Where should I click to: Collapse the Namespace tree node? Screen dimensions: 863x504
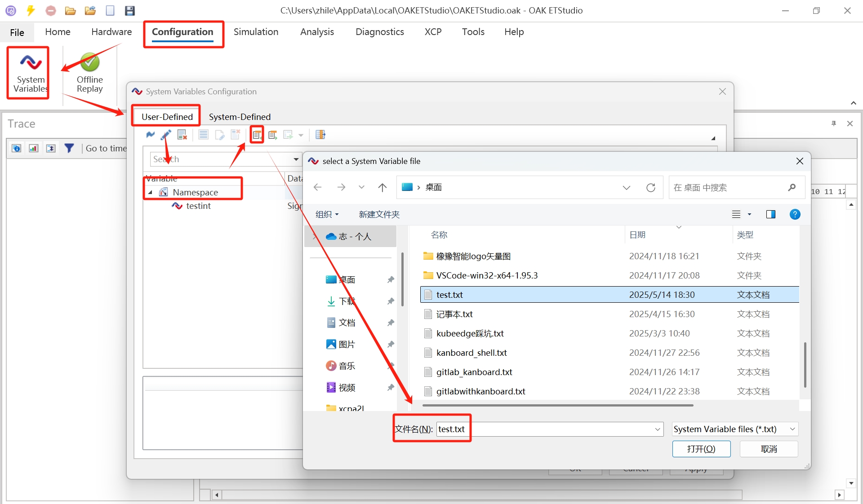point(151,192)
